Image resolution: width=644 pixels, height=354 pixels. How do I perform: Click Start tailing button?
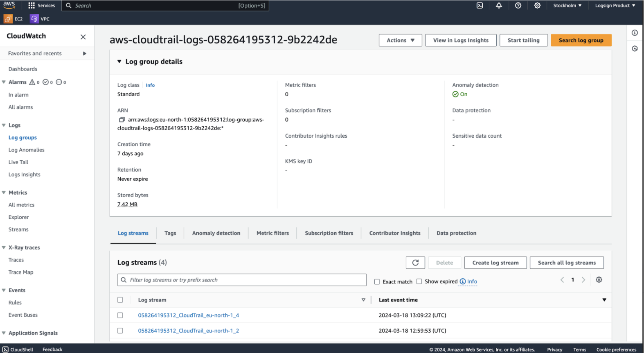524,40
